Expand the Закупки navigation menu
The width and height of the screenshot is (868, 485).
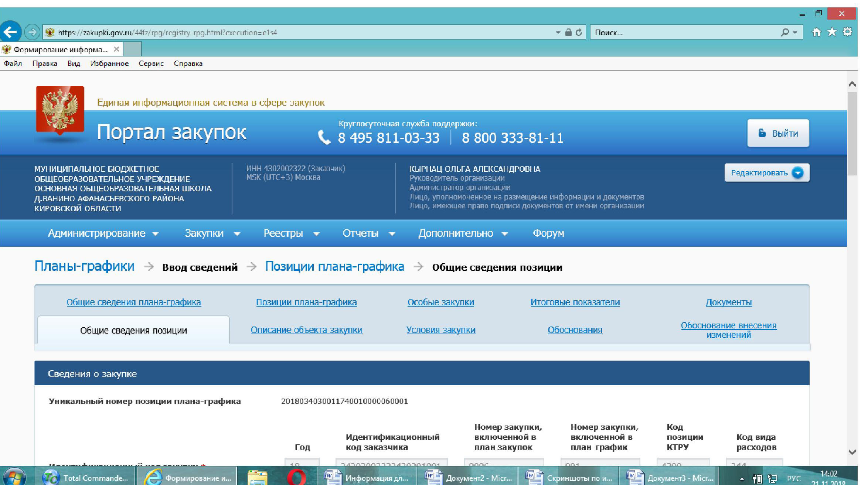[x=212, y=233]
